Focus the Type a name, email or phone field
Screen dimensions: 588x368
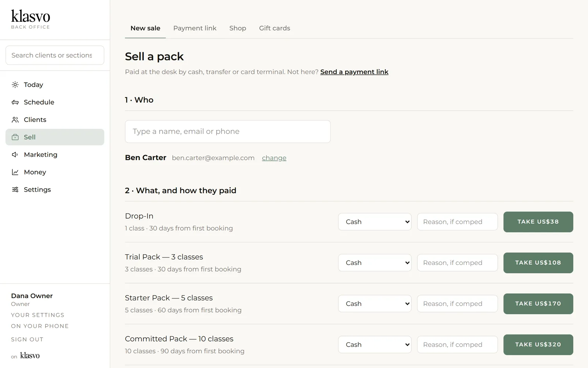pos(227,131)
